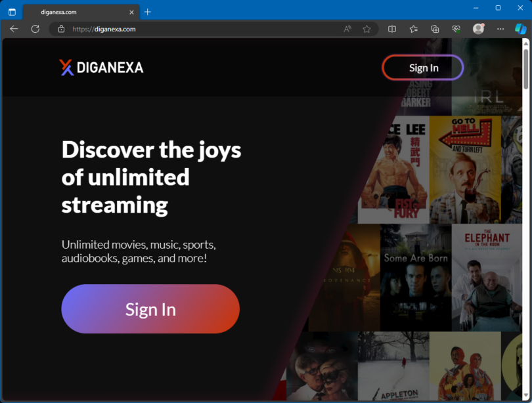This screenshot has width=532, height=403.
Task: Open the Browser essentials panel
Action: pos(456,29)
